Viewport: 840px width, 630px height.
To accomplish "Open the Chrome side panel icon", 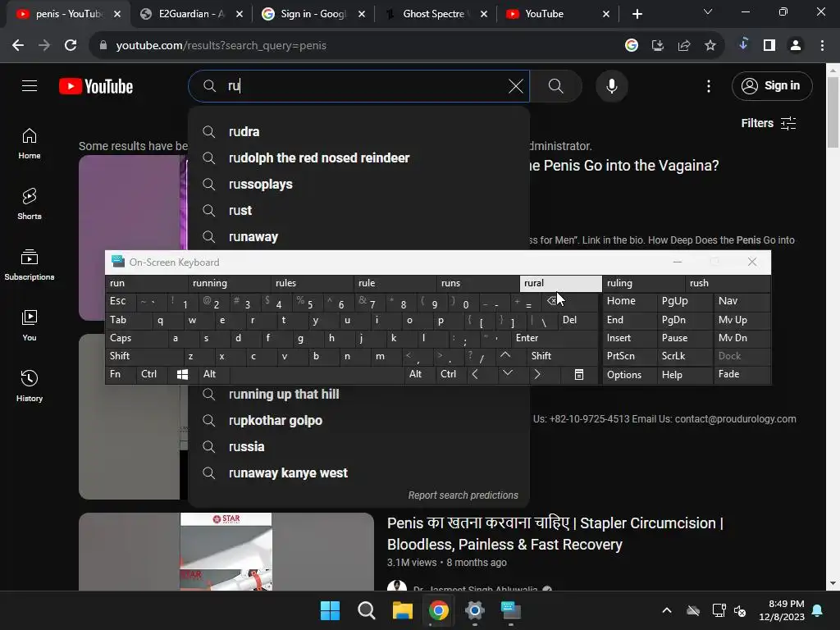I will pos(769,46).
